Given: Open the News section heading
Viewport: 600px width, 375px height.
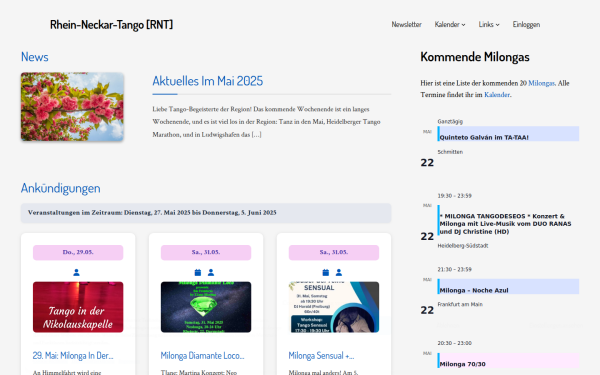Looking at the screenshot, I should 34,57.
